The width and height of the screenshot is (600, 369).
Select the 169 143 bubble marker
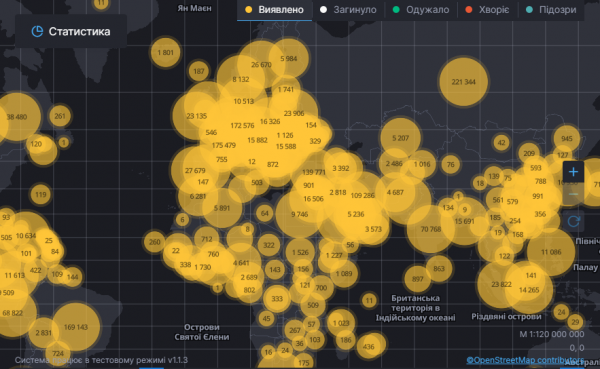[76, 327]
